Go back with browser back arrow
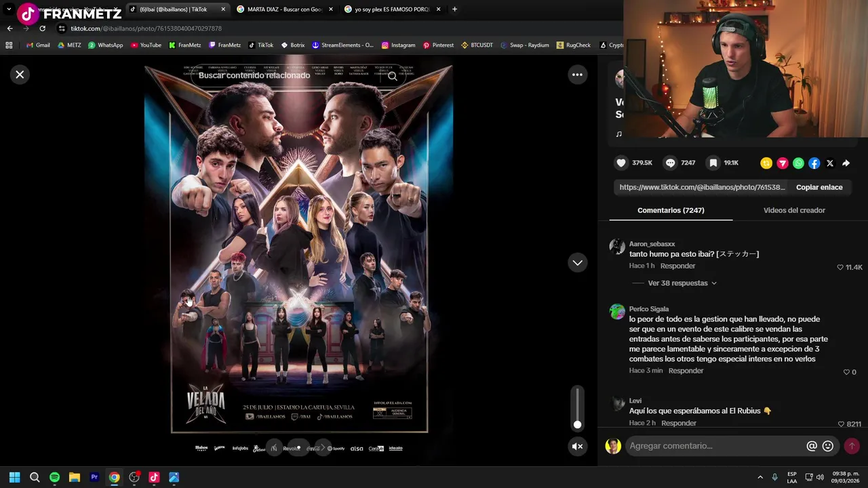Image resolution: width=868 pixels, height=488 pixels. 9,28
